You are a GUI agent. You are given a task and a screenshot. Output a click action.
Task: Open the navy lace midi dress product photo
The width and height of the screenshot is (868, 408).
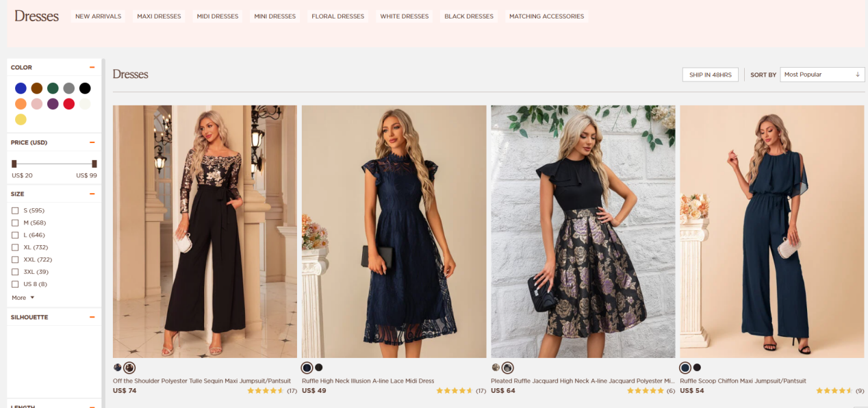coord(394,231)
